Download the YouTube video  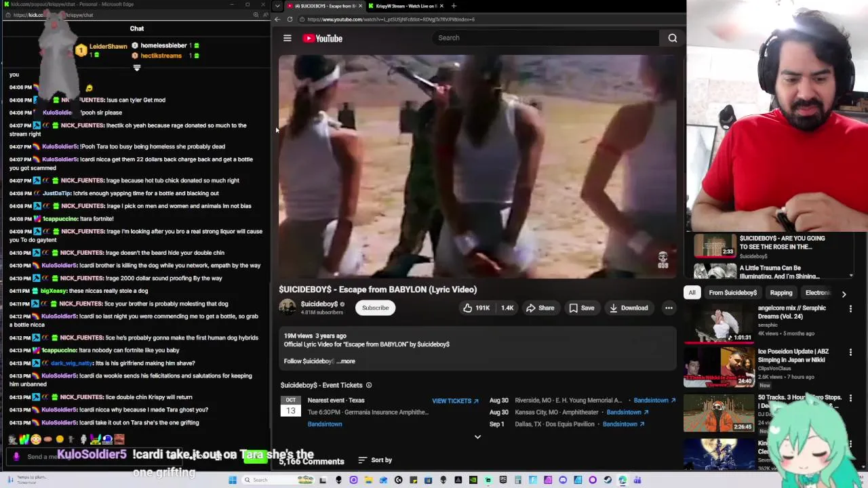point(628,308)
